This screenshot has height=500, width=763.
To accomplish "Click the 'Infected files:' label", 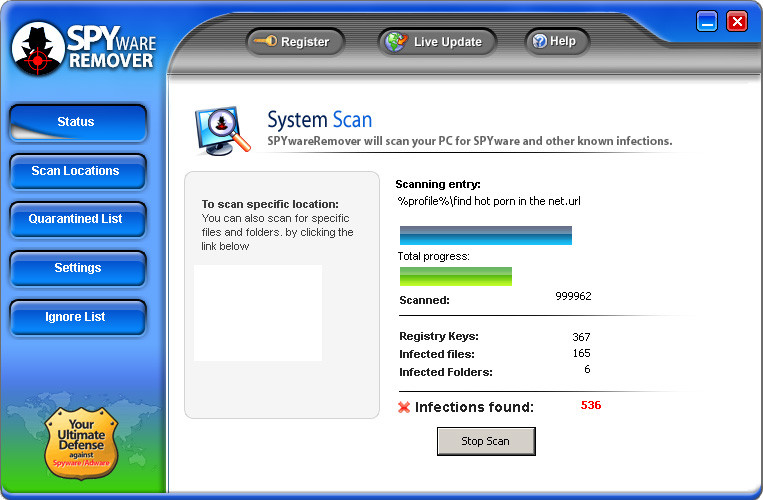I will (437, 354).
